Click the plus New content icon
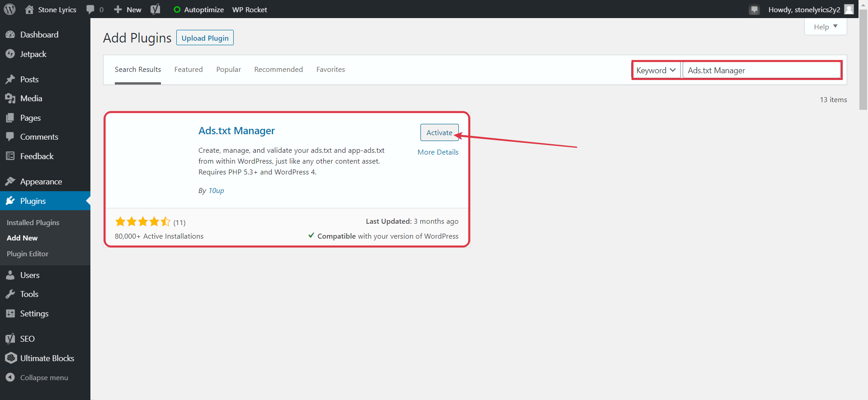This screenshot has width=868, height=400. (118, 9)
